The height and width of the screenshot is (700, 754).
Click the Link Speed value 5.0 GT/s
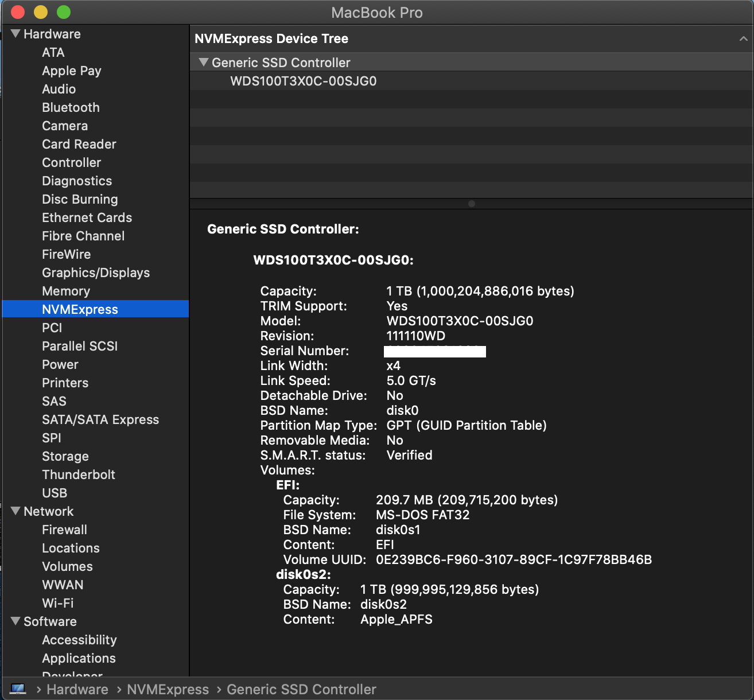tap(411, 380)
